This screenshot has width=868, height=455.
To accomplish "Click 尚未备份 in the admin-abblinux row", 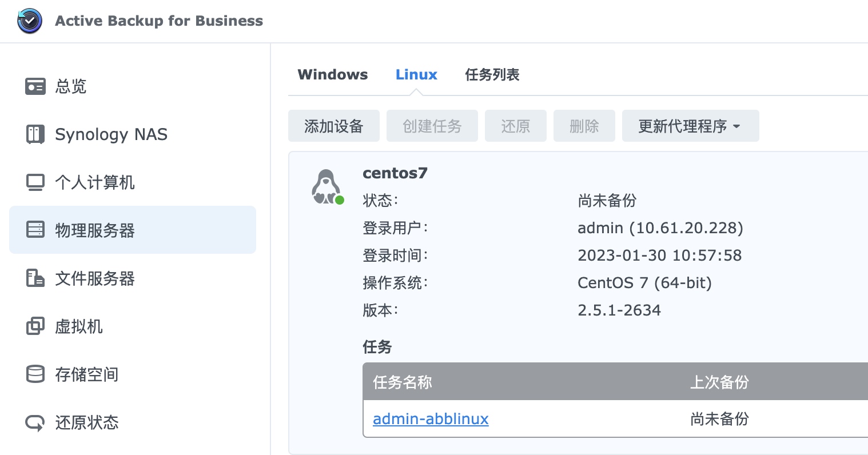I will (x=719, y=419).
